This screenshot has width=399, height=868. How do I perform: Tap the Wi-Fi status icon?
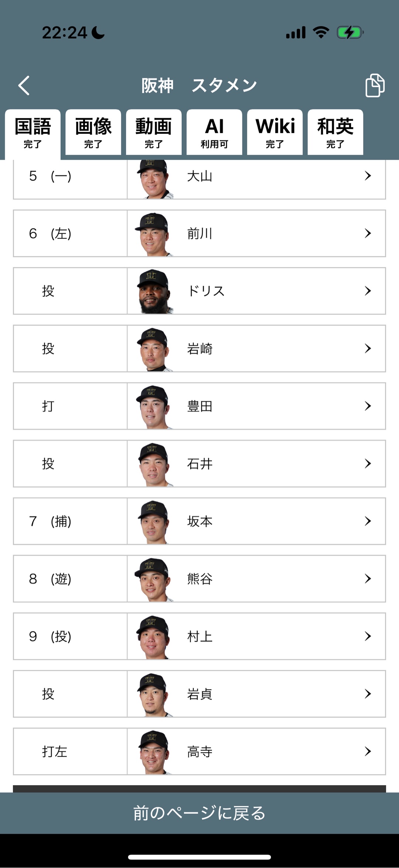tap(321, 33)
